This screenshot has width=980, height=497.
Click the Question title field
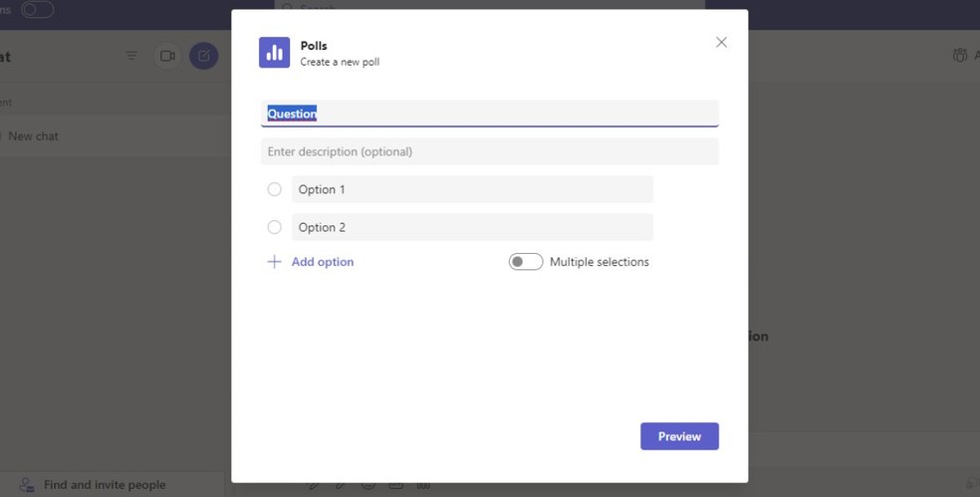coord(489,114)
